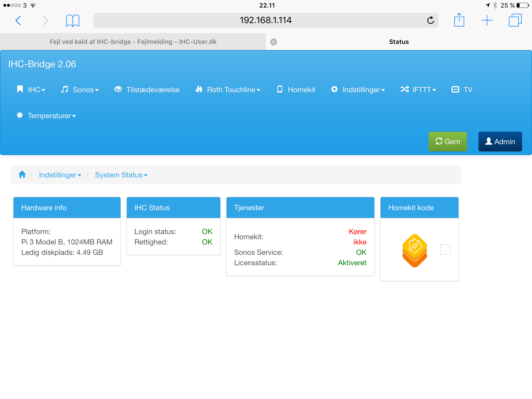Open a new tab with plus icon
532x399 pixels.
pos(487,20)
